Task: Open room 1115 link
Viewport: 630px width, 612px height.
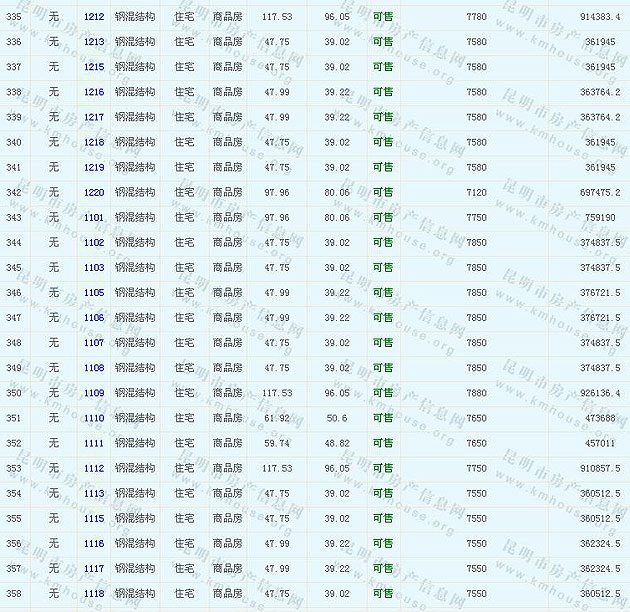Action: coord(94,518)
